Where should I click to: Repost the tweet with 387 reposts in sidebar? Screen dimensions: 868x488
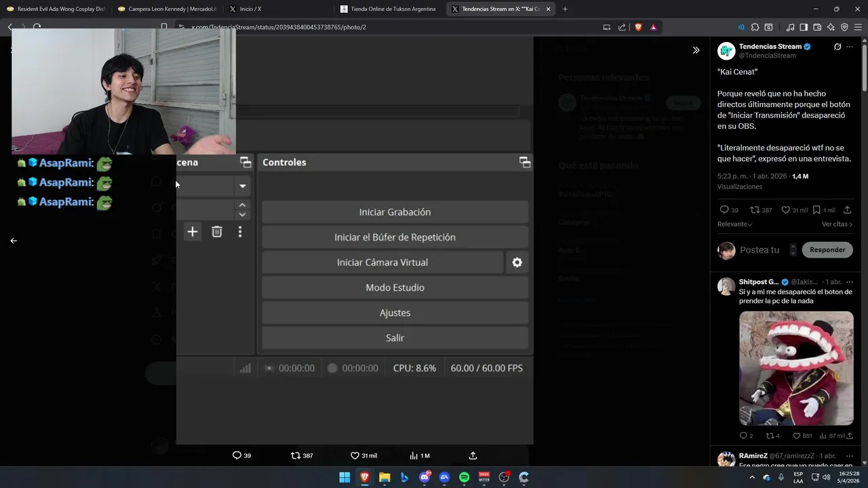tap(762, 210)
